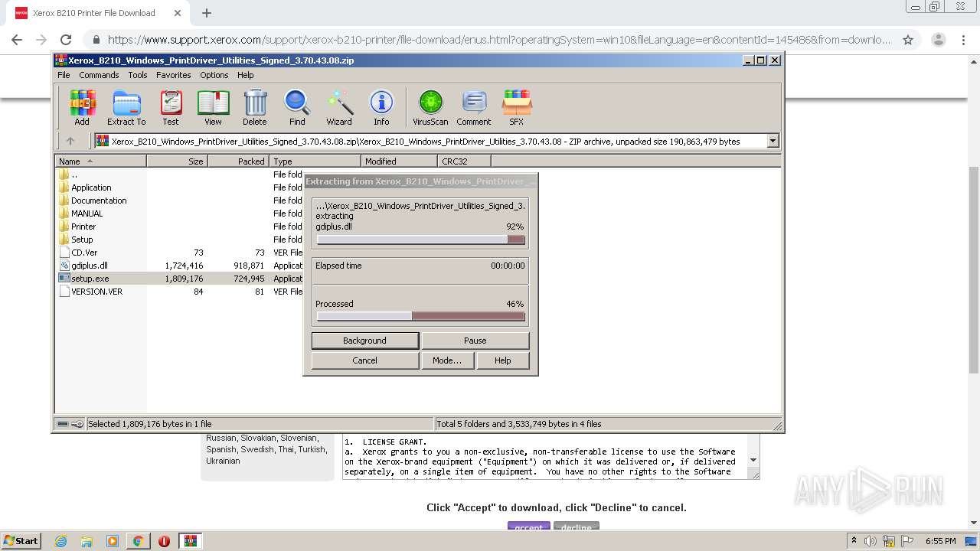The image size is (980, 551).
Task: Open the Help menu
Action: pos(246,75)
